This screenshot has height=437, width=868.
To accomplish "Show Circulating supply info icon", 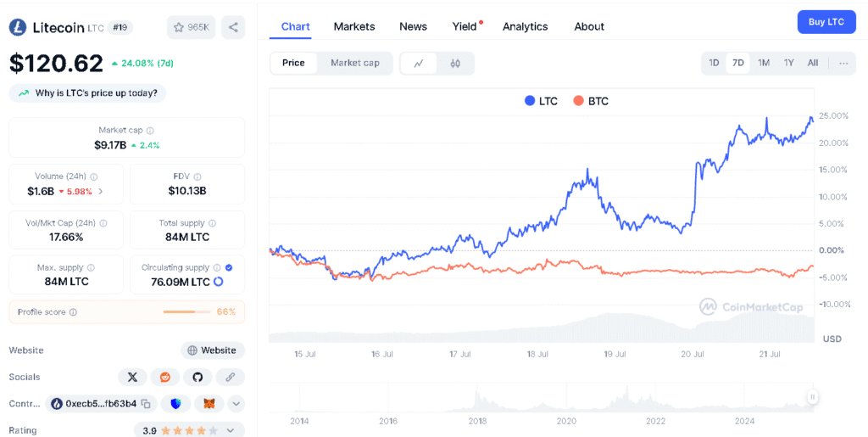I will [217, 267].
